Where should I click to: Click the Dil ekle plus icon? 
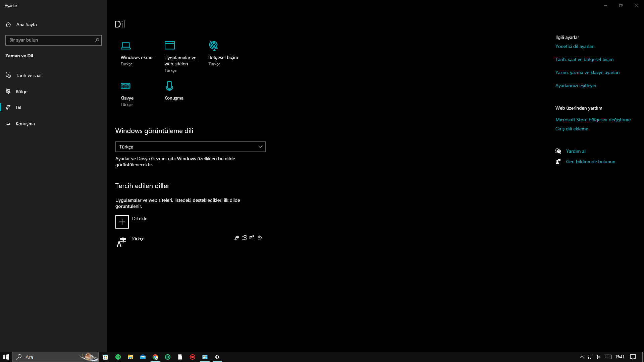coord(122,222)
